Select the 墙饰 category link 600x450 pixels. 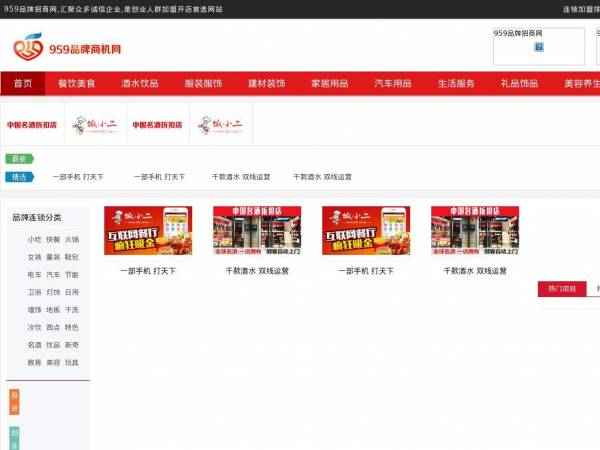(34, 310)
